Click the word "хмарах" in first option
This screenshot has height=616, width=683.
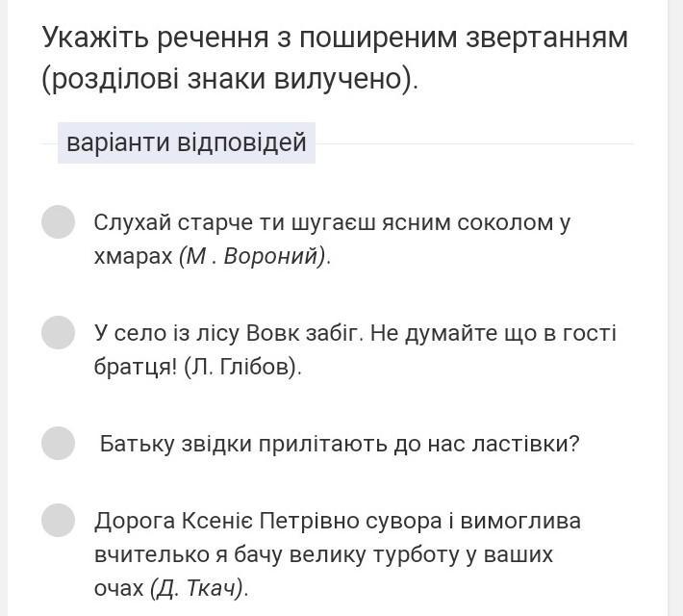click(134, 256)
